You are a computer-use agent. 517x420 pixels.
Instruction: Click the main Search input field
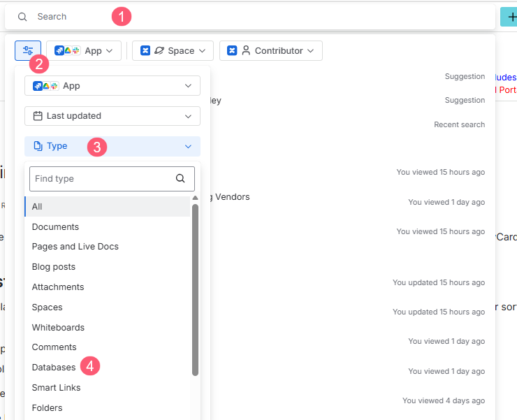(x=250, y=17)
